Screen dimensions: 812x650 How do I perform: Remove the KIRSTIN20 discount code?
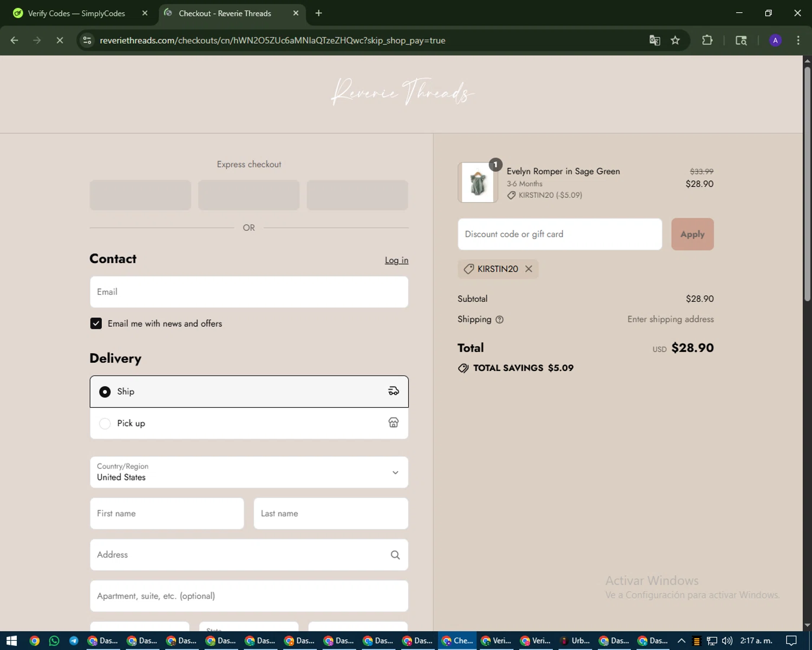[528, 269]
